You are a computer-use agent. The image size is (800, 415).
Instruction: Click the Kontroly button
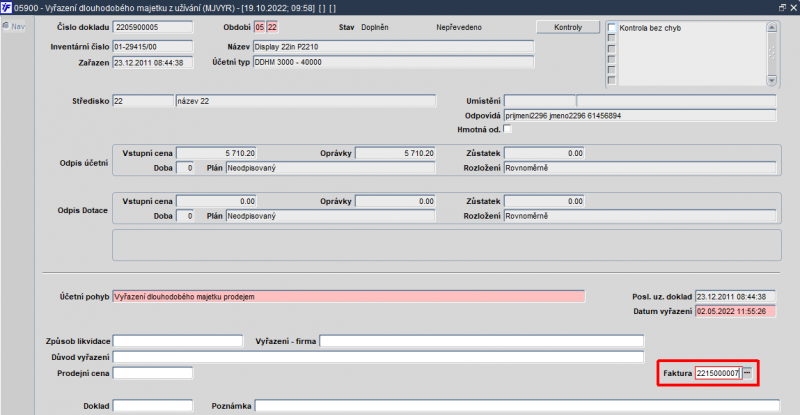(x=568, y=27)
